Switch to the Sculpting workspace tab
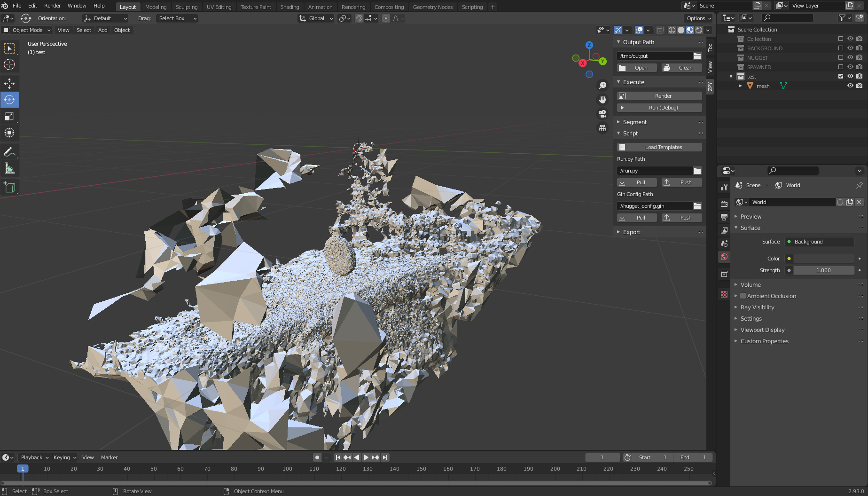868x496 pixels. click(186, 7)
